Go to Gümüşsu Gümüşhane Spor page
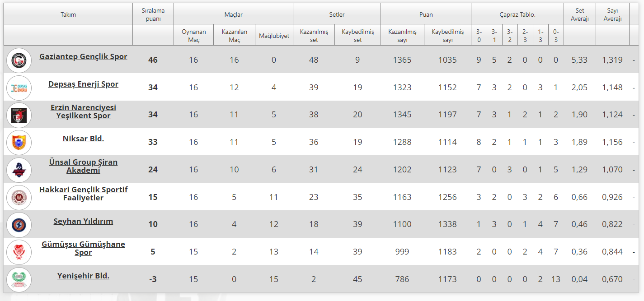Screen dimensions: 644x301 coord(83,248)
